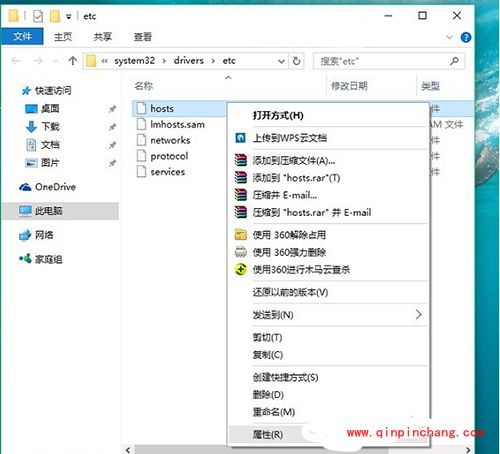Click the back navigation arrow
Viewport: 500px width, 454px height.
(16, 61)
